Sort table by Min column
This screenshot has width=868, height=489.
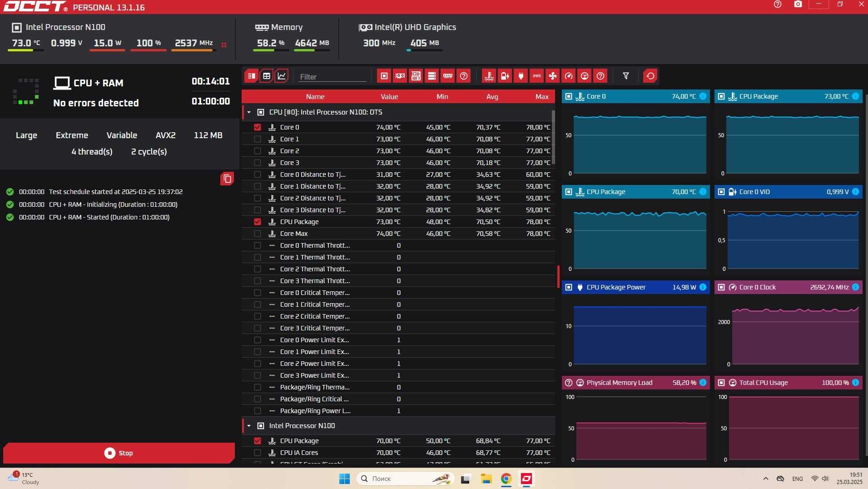[x=442, y=96]
